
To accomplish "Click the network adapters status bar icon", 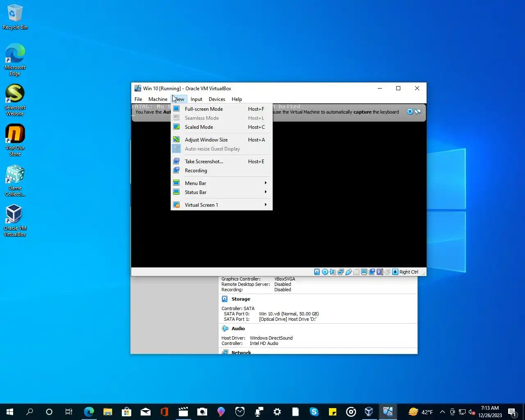I will tap(340, 272).
